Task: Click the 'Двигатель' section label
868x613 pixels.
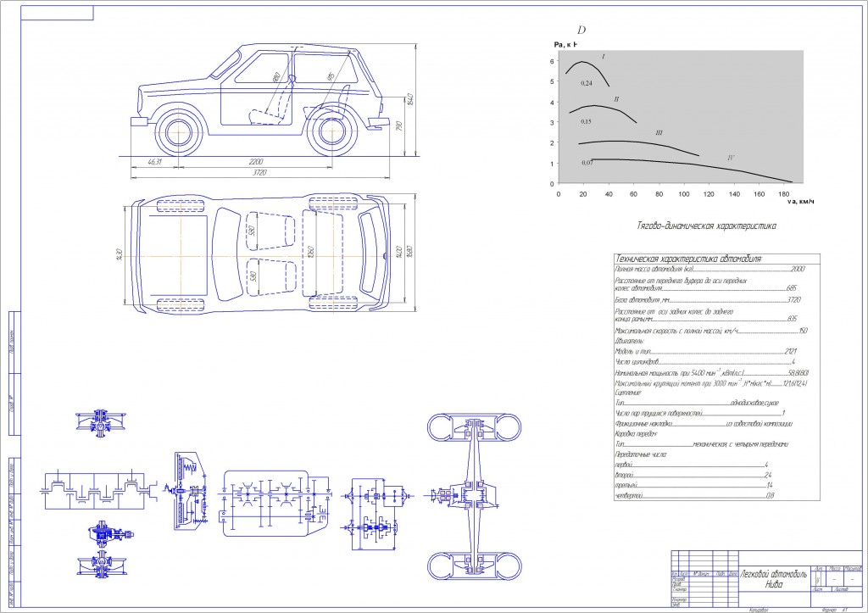Action: coord(630,341)
